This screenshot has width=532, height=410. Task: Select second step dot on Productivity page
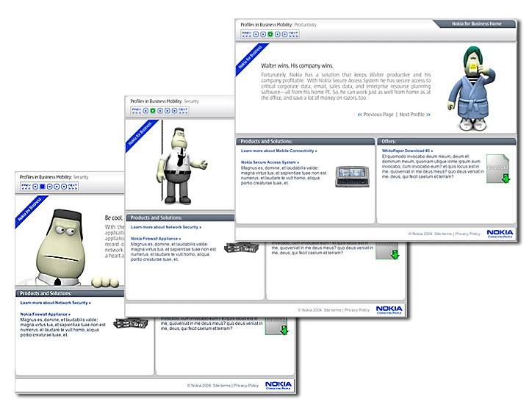[x=263, y=35]
